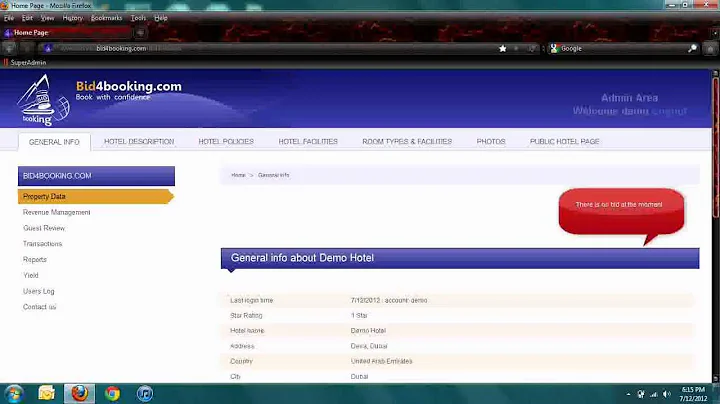
Task: Click the power plug tray icon
Action: (641, 394)
